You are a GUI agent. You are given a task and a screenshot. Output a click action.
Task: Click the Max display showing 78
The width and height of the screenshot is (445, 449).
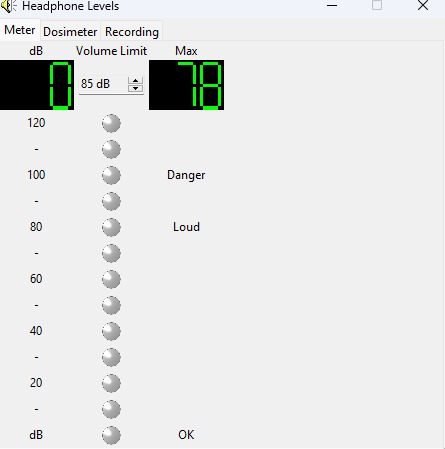pos(186,85)
